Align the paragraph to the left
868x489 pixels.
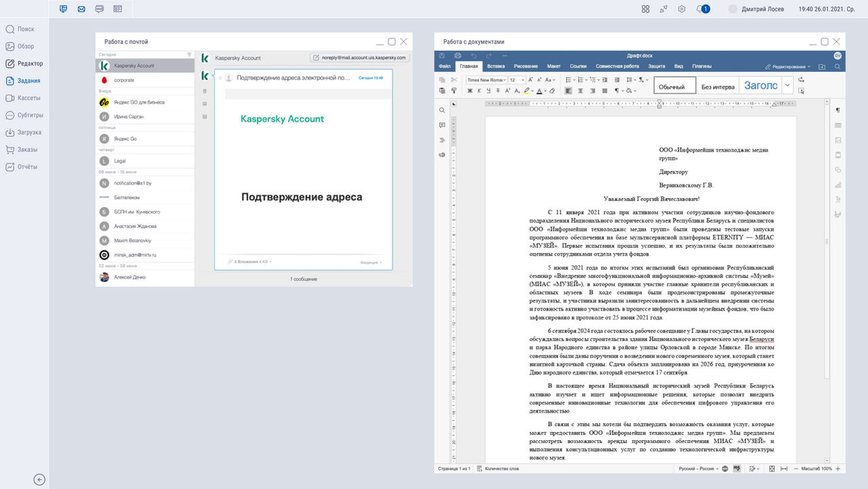pos(569,90)
